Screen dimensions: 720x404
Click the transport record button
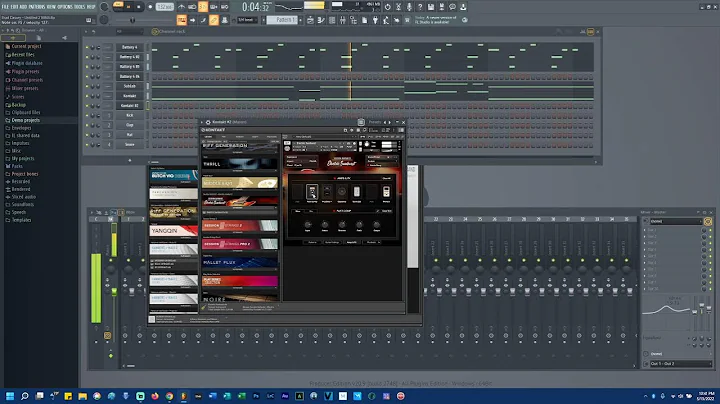[x=150, y=7]
